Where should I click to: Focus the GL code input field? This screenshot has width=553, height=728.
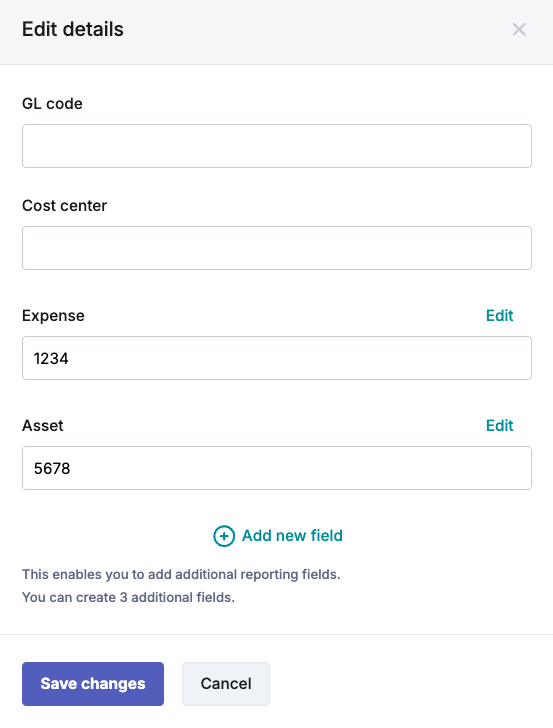pos(277,146)
